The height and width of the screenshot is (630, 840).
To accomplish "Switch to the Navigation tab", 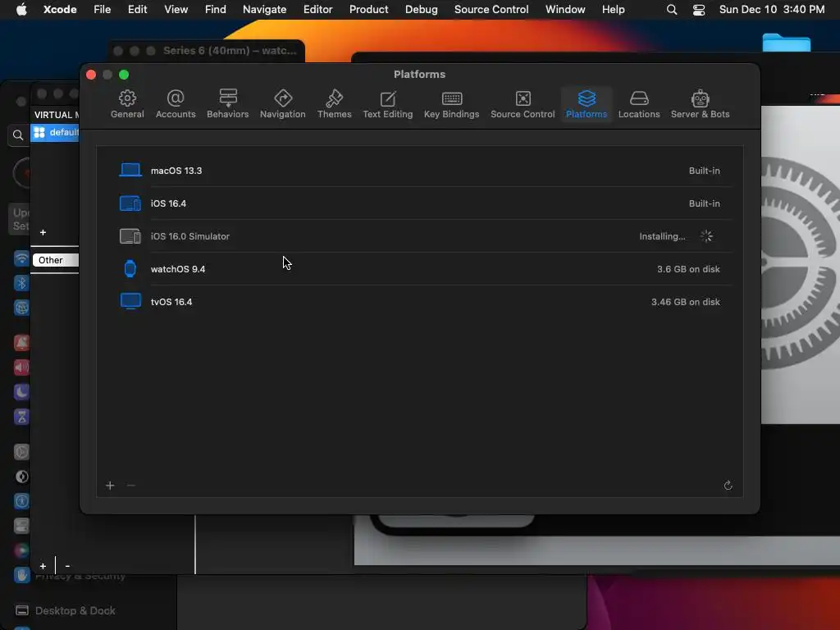I will tap(282, 104).
